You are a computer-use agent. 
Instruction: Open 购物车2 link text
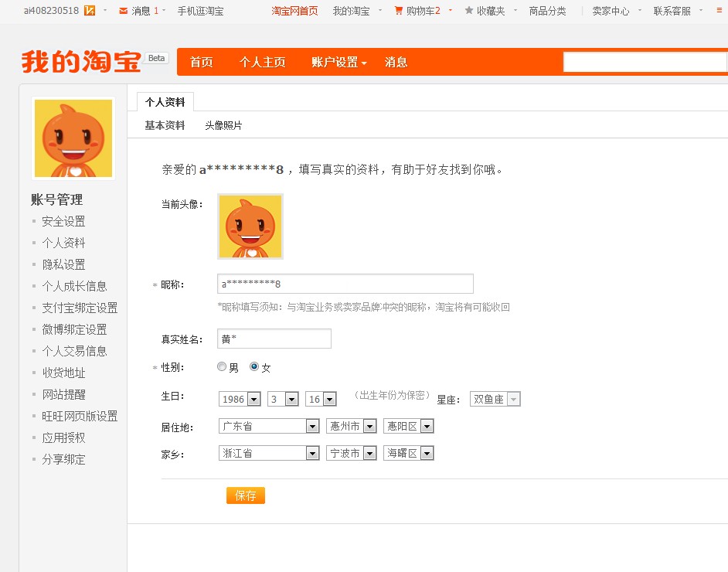[x=423, y=11]
